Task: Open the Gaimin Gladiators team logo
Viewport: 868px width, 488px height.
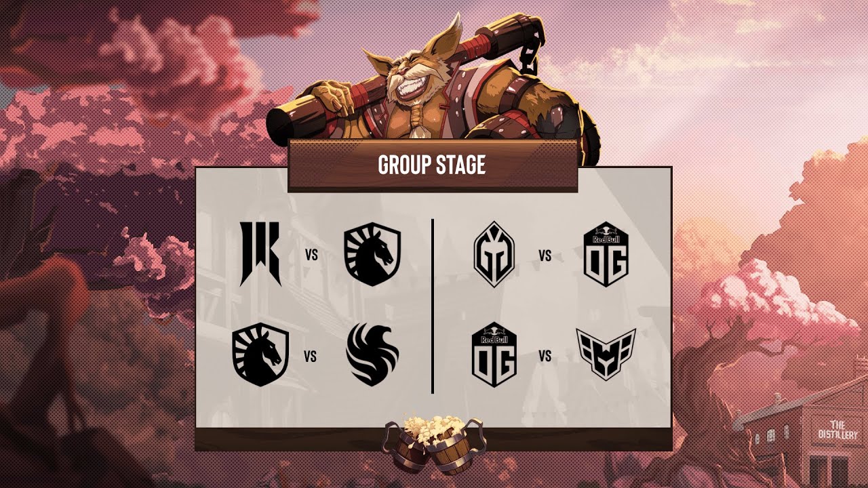Action: (494, 256)
